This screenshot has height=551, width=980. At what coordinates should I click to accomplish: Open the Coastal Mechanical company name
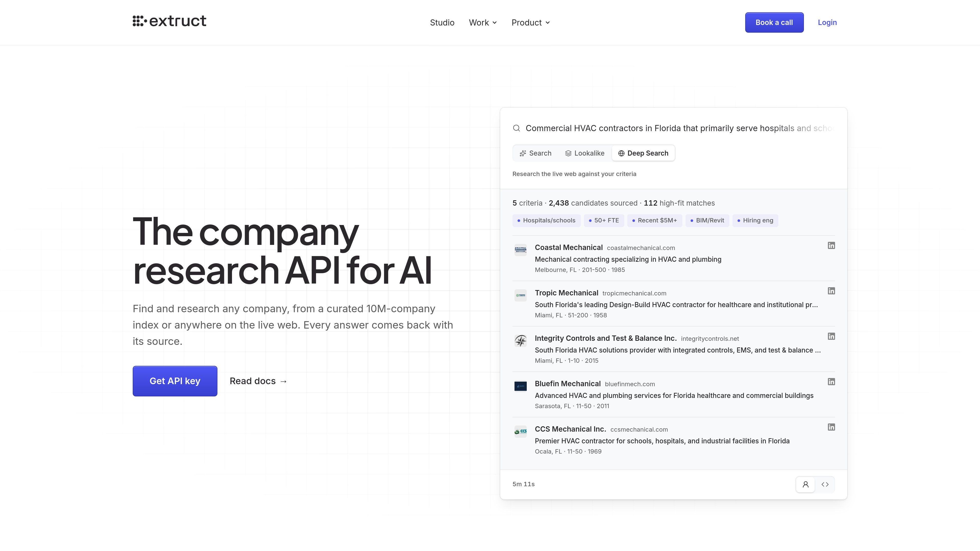(569, 247)
